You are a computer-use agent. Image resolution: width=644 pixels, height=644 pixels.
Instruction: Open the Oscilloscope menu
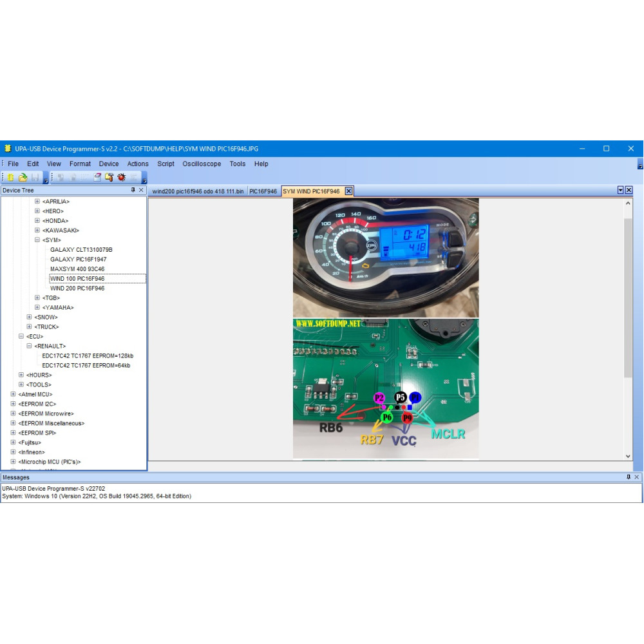[202, 164]
